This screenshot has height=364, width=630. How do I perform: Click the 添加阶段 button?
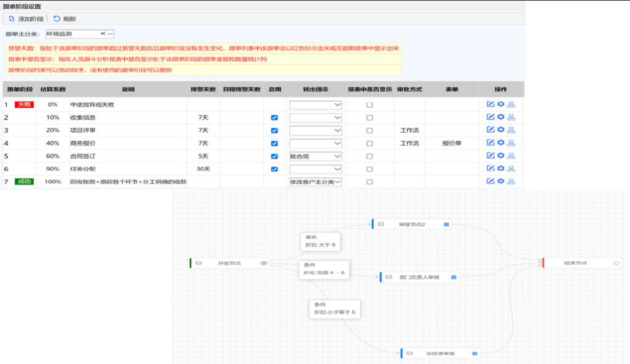(28, 18)
